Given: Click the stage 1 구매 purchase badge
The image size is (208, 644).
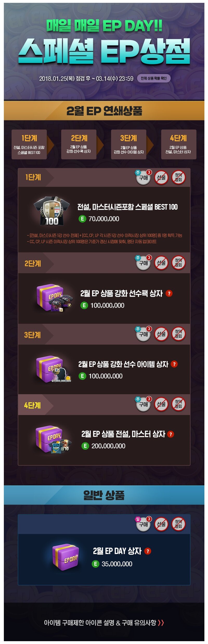Looking at the screenshot, I should (x=143, y=178).
